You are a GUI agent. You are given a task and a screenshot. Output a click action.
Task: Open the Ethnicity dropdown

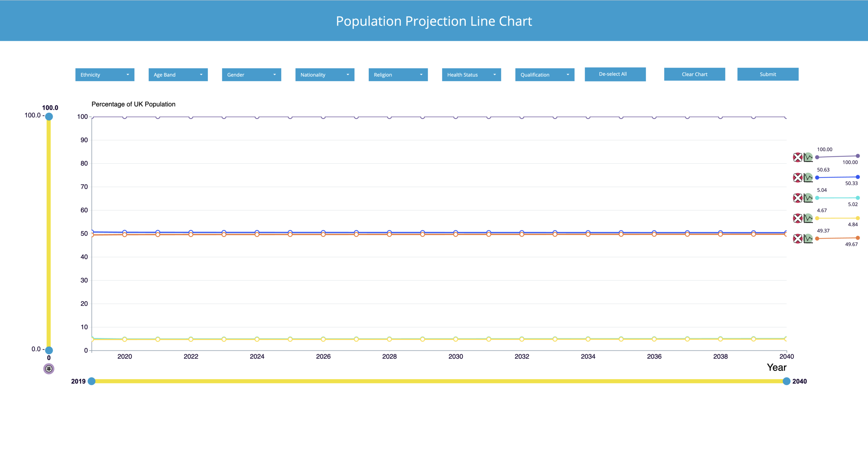tap(105, 75)
